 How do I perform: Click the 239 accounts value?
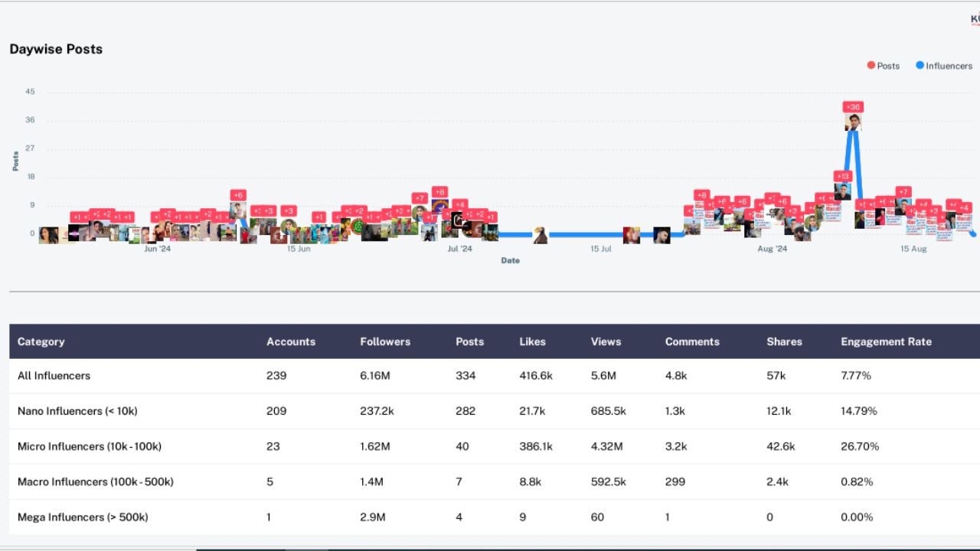[276, 376]
